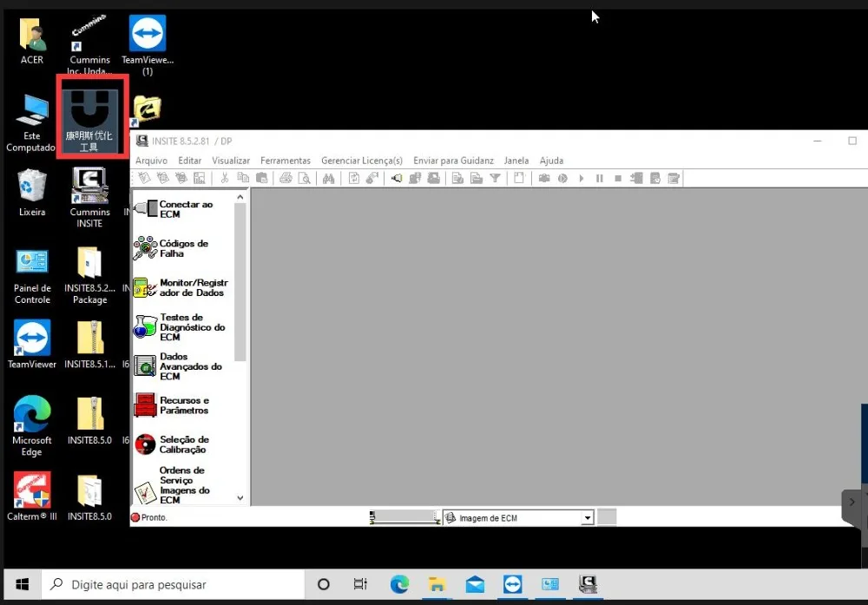The height and width of the screenshot is (605, 868).
Task: Open the Enviar para Guidanz menu
Action: tap(453, 161)
